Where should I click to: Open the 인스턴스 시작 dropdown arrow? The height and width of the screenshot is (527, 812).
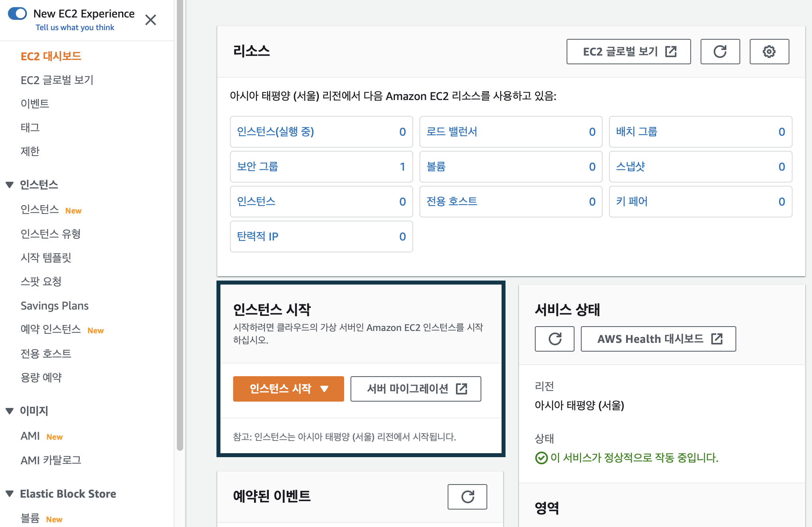tap(325, 389)
